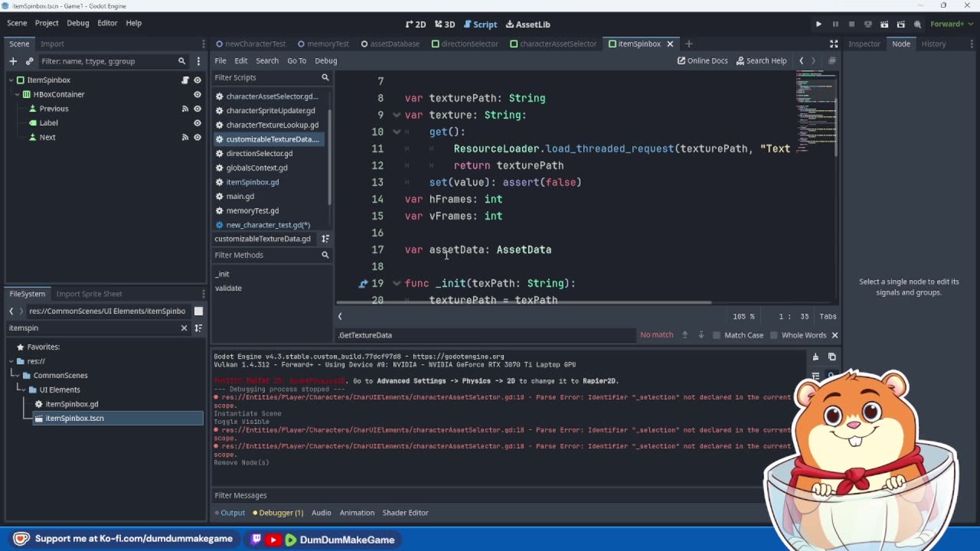Toggle visibility of Next node
Screen dimensions: 980x551
(x=198, y=138)
